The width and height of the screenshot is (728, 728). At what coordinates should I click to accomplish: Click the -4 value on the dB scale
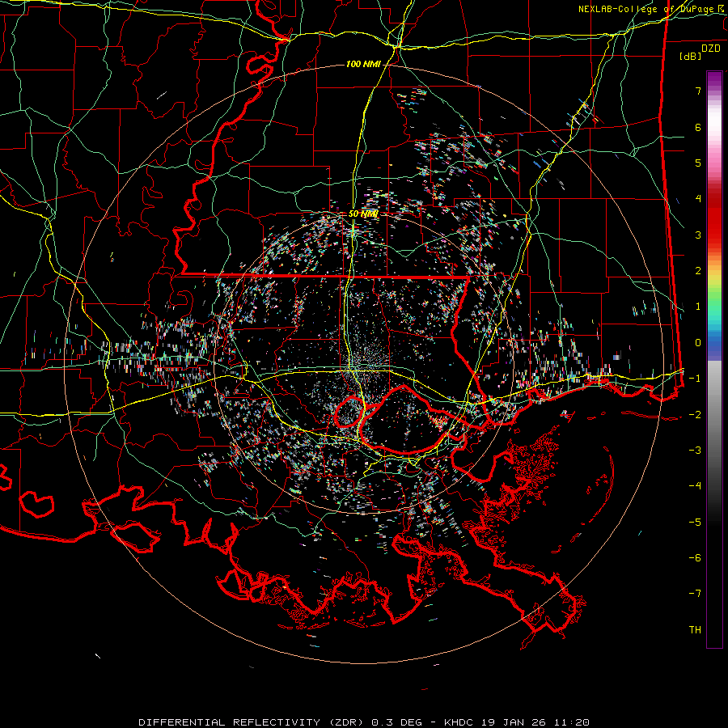tap(695, 486)
